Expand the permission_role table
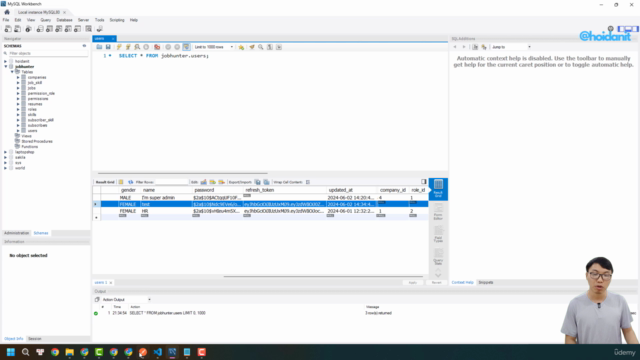The height and width of the screenshot is (360, 640). (18, 93)
